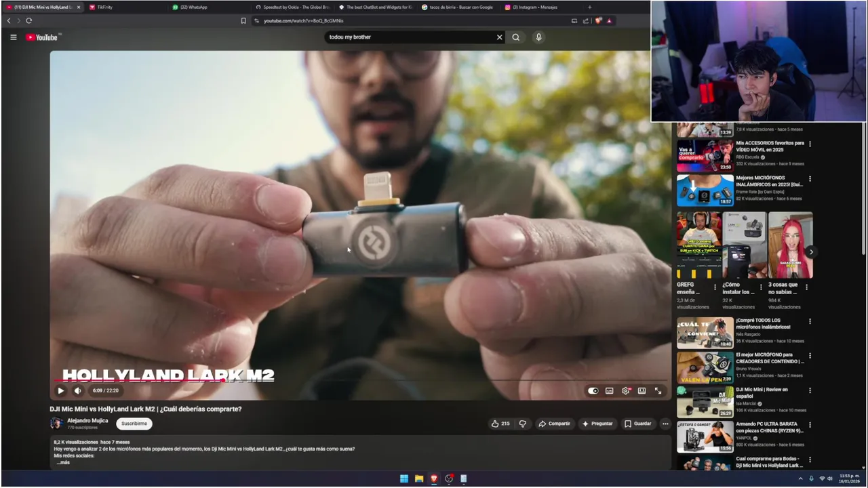The height and width of the screenshot is (488, 868).
Task: Expand description with ...más
Action: click(63, 462)
